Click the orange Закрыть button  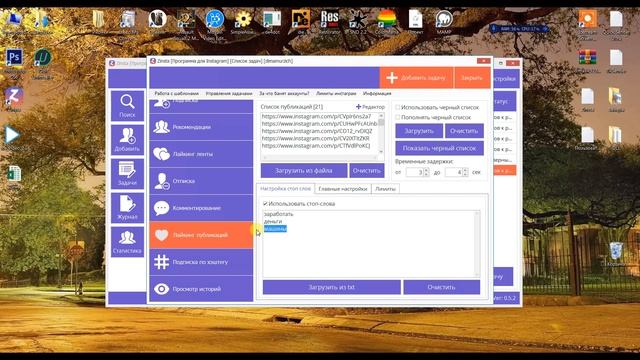[x=472, y=78]
